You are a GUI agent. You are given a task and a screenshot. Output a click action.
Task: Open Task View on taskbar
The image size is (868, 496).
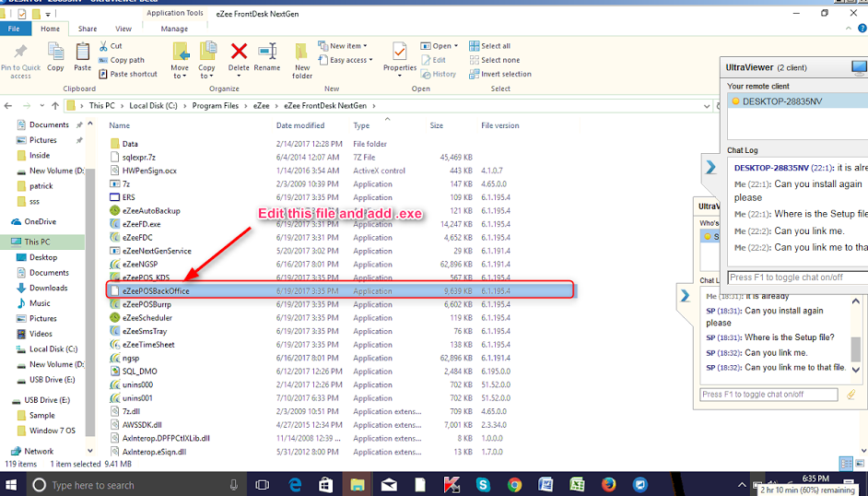tap(263, 485)
